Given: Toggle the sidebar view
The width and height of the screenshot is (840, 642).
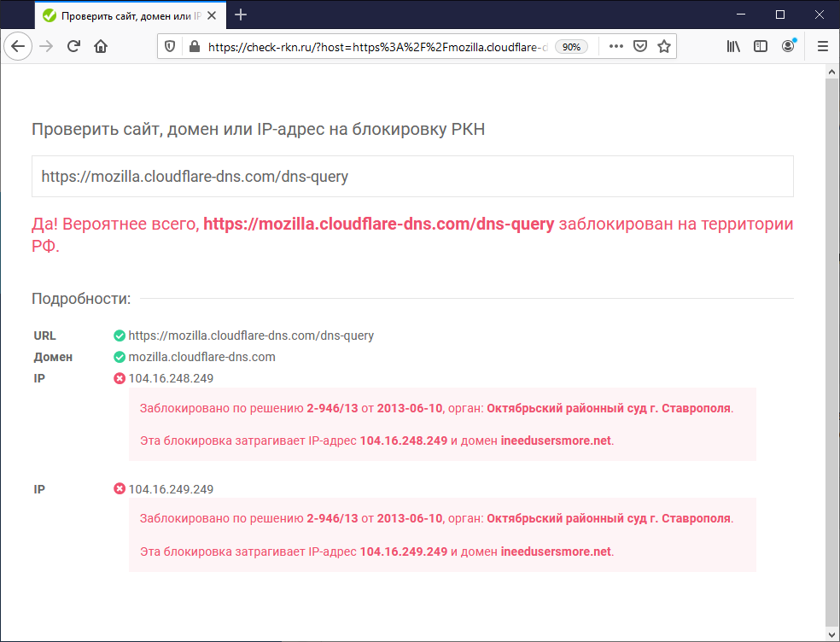Looking at the screenshot, I should [761, 47].
